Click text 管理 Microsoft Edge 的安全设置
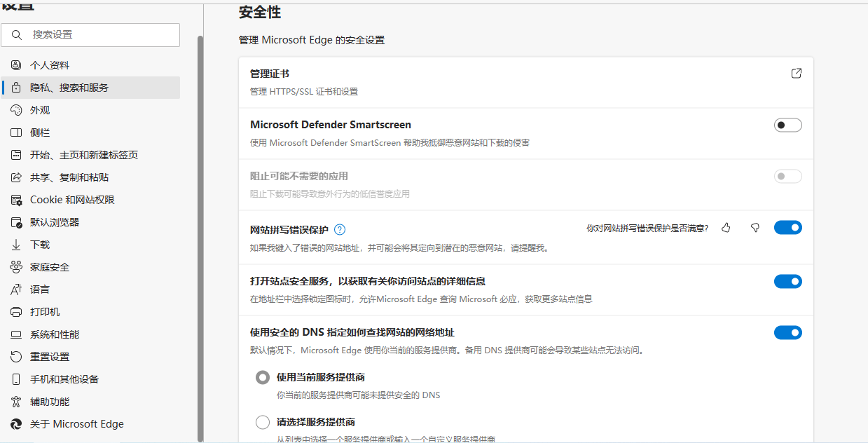 pyautogui.click(x=312, y=40)
